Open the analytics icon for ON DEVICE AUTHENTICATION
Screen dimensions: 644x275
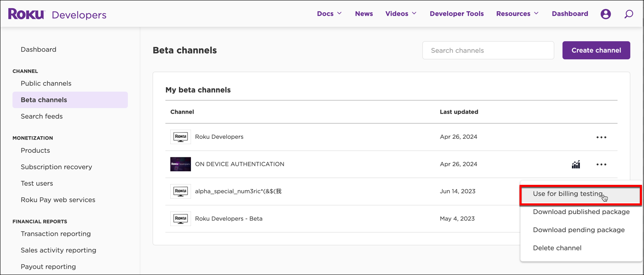pyautogui.click(x=576, y=164)
